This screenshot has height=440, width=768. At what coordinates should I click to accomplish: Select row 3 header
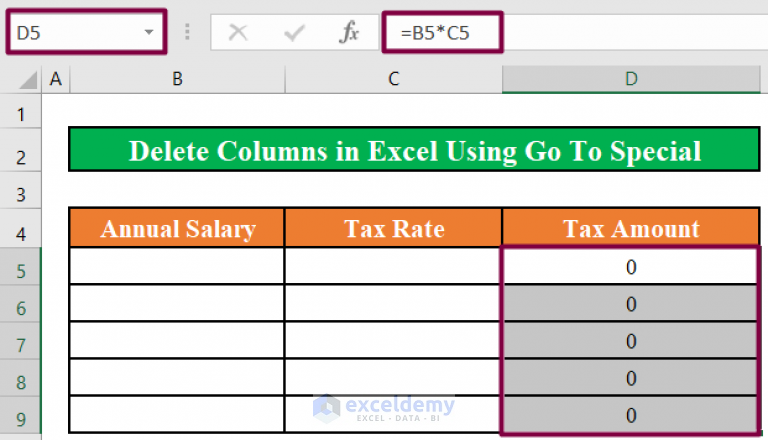[x=21, y=191]
